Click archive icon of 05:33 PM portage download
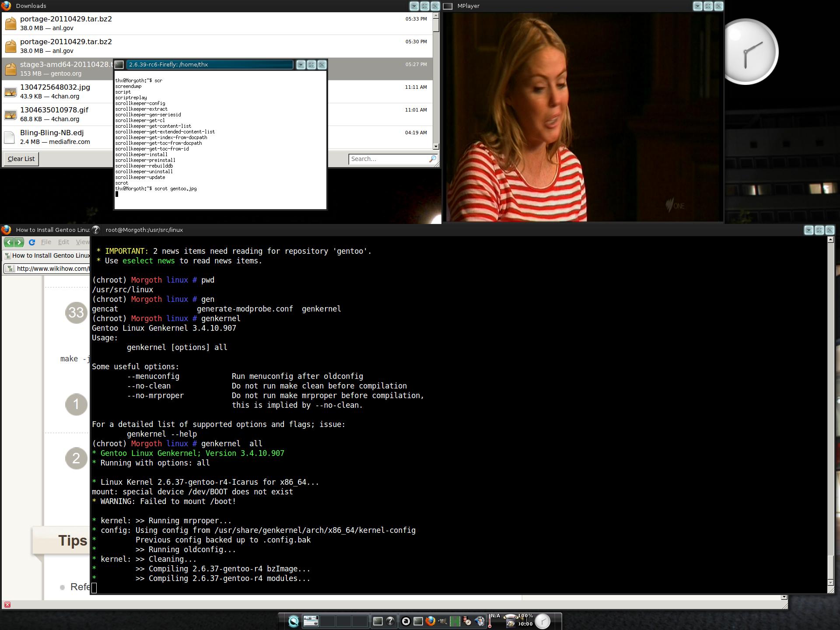840x630 pixels. pos(10,23)
